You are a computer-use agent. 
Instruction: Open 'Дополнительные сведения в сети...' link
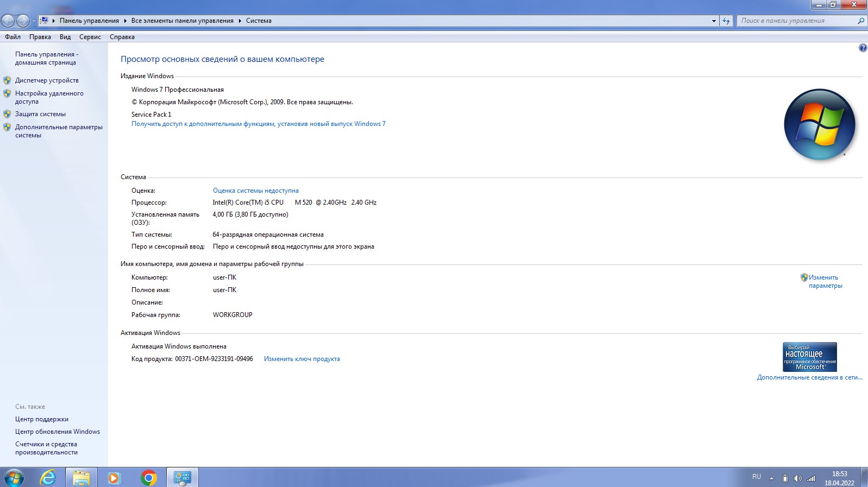[810, 377]
